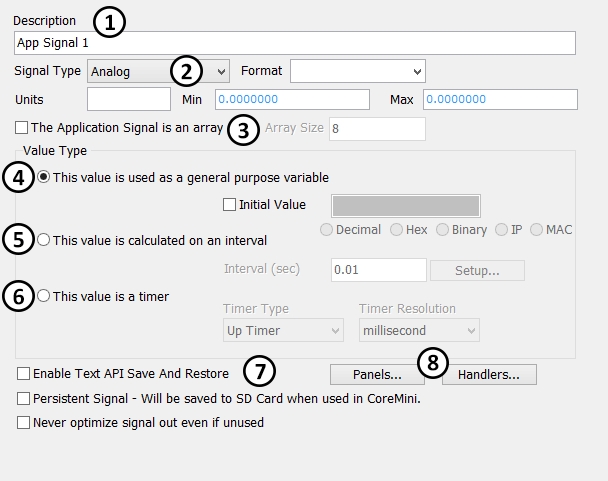608x481 pixels.
Task: Check the Initial Value checkbox
Action: tap(229, 205)
